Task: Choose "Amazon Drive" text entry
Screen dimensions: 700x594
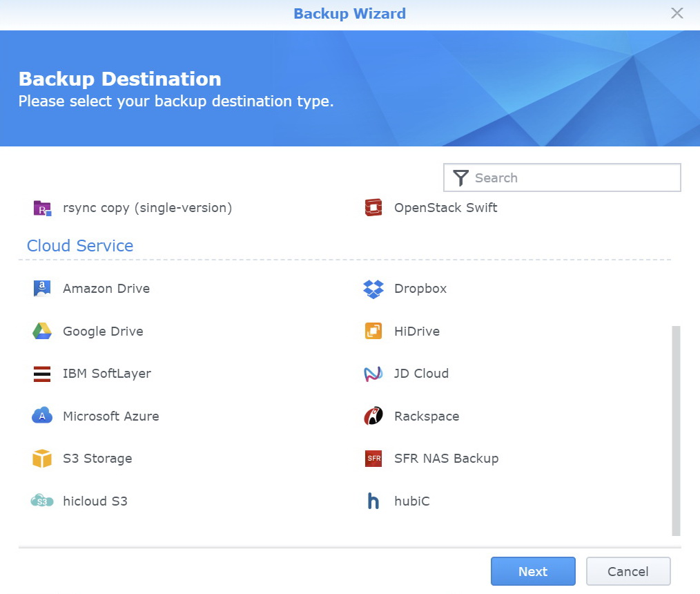Action: click(x=106, y=289)
